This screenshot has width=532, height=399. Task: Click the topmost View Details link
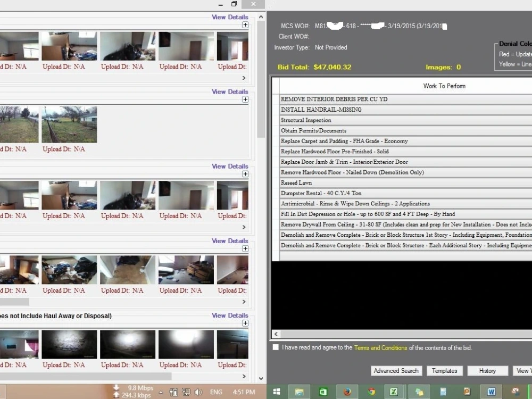(x=230, y=16)
